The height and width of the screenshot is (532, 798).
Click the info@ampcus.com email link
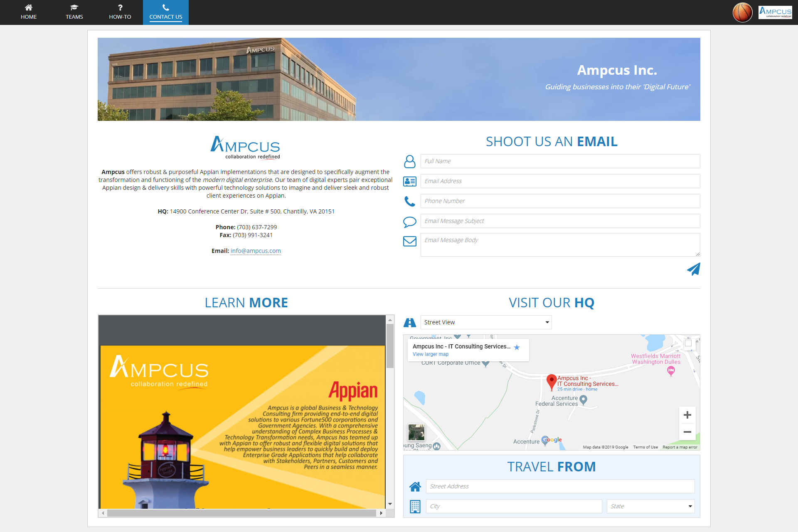(x=256, y=251)
